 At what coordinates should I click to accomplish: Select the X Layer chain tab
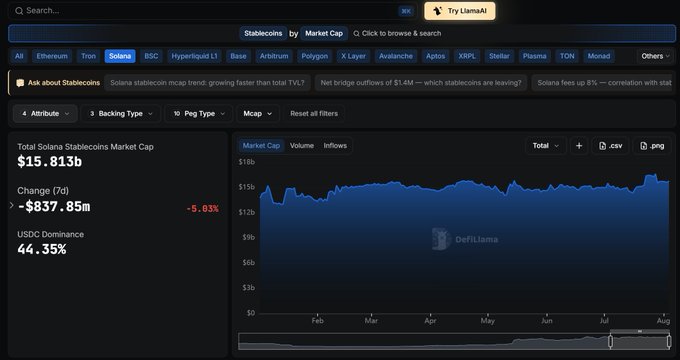pos(353,56)
